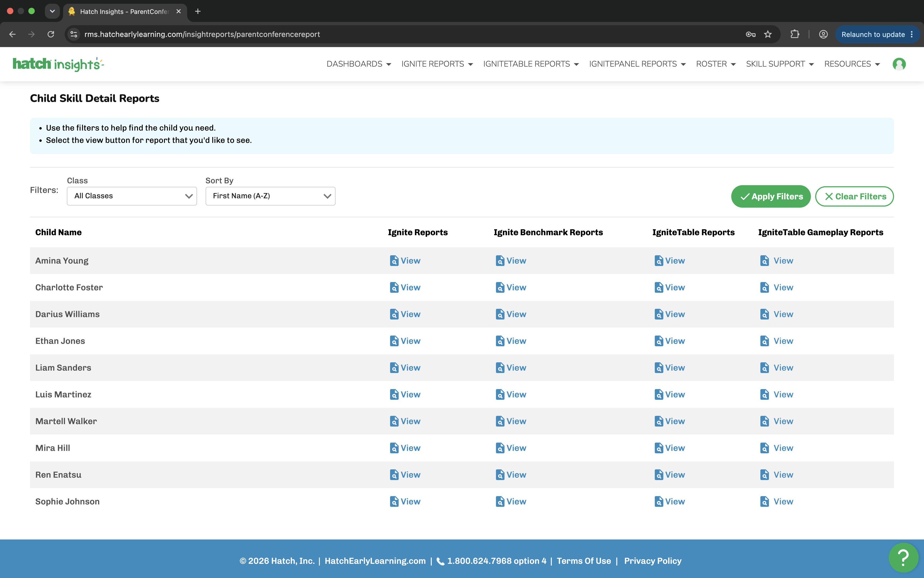
Task: View Ignite Benchmark Report for Charlotte Foster
Action: [510, 287]
